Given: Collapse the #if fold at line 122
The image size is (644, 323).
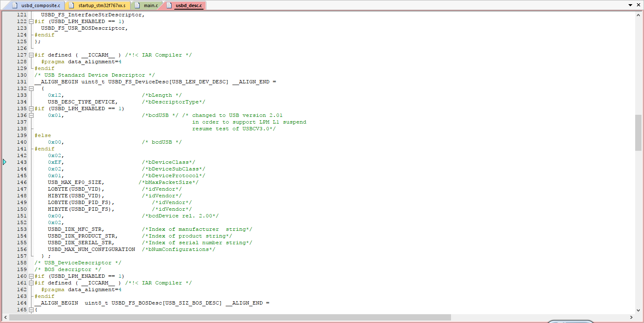Looking at the screenshot, I should (31, 21).
